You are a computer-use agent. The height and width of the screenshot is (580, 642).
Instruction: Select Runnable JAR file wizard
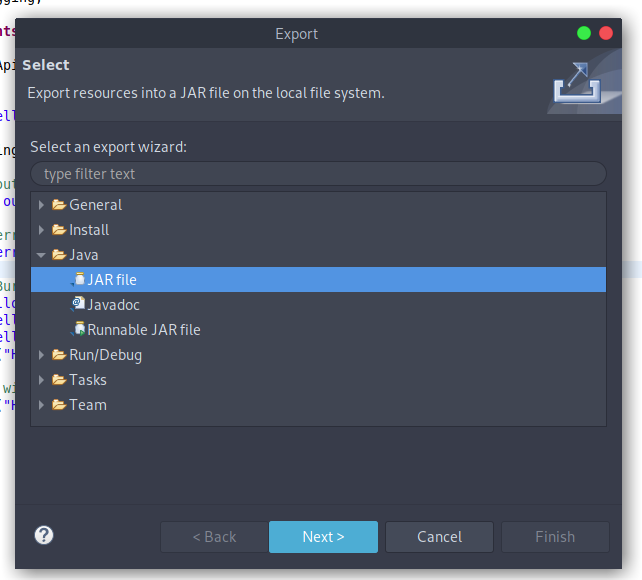point(143,329)
